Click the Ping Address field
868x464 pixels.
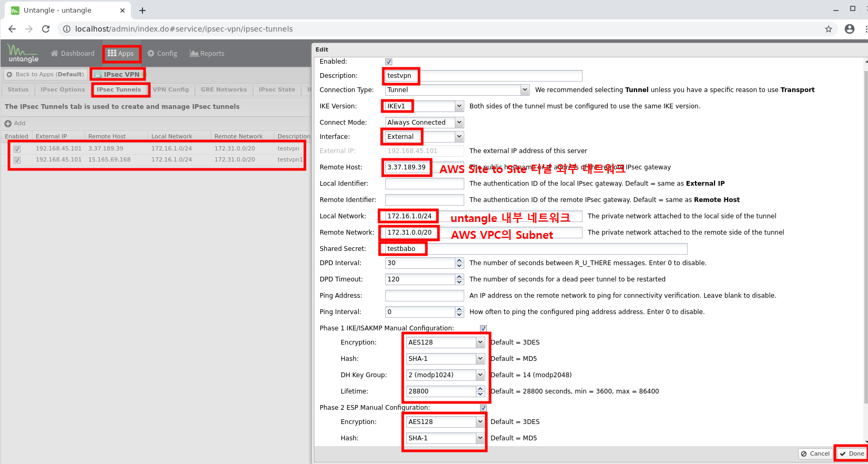click(424, 296)
